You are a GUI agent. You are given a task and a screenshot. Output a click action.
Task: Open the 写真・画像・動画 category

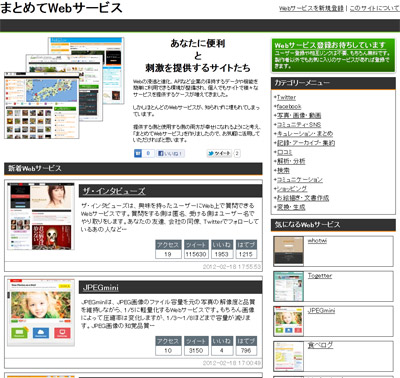[x=299, y=115]
